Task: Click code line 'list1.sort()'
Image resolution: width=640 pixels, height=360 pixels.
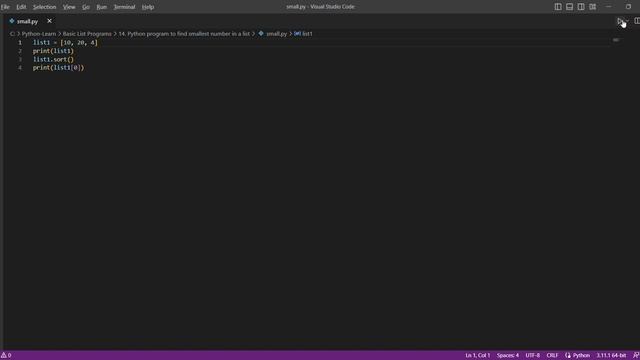Action: click(53, 60)
